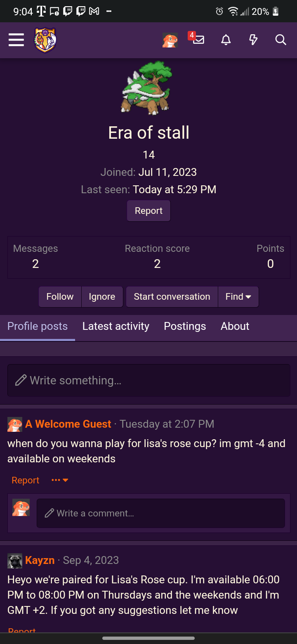Image resolution: width=297 pixels, height=644 pixels.
Task: Switch to the Latest activity tab
Action: click(115, 326)
